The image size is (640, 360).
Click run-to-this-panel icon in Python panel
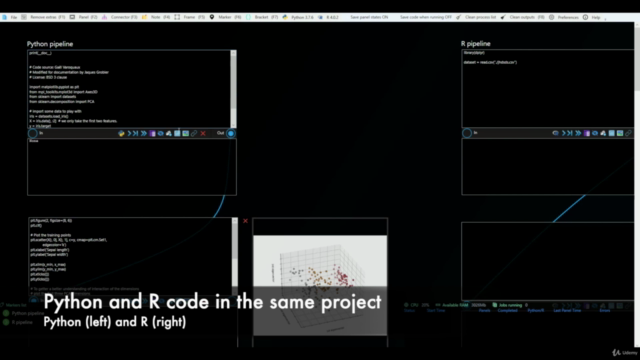pyautogui.click(x=136, y=133)
